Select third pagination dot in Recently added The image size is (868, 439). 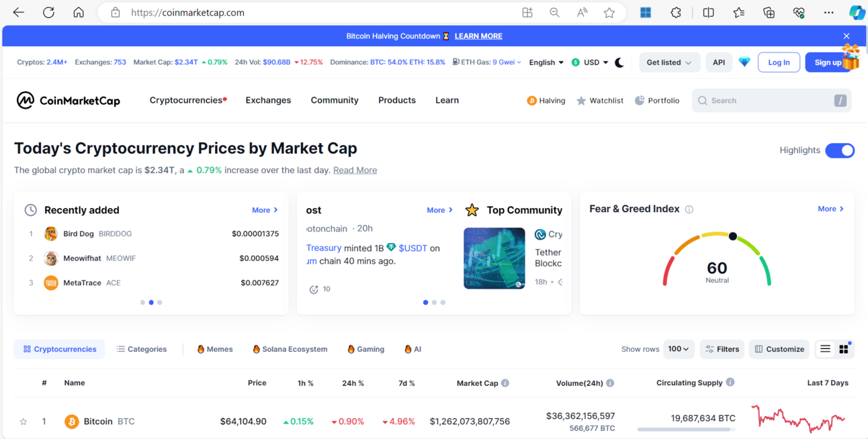(160, 303)
